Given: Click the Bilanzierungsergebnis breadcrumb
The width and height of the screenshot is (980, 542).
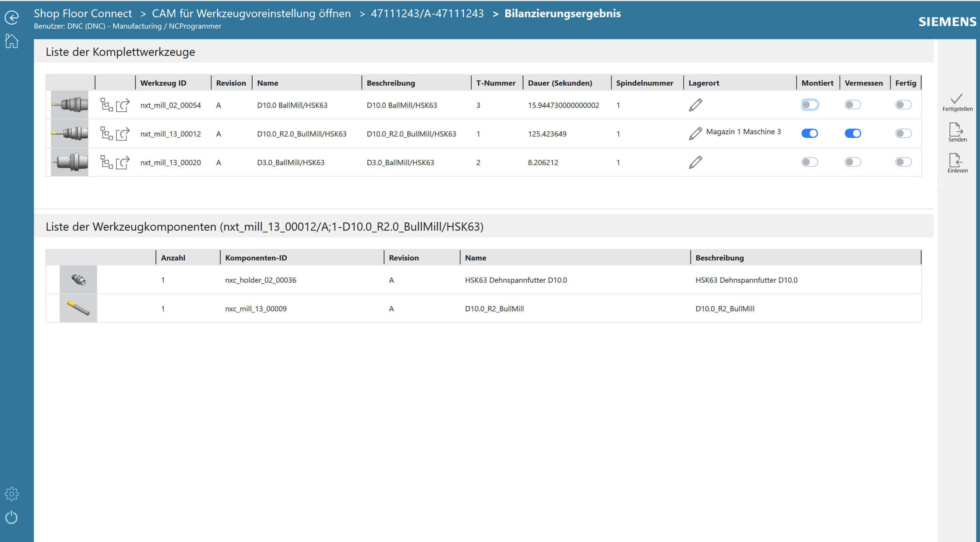Looking at the screenshot, I should tap(562, 13).
